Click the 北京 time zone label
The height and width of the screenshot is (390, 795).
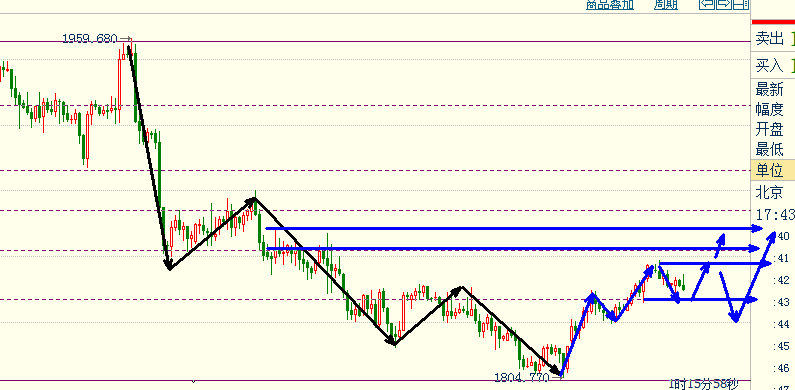(769, 192)
